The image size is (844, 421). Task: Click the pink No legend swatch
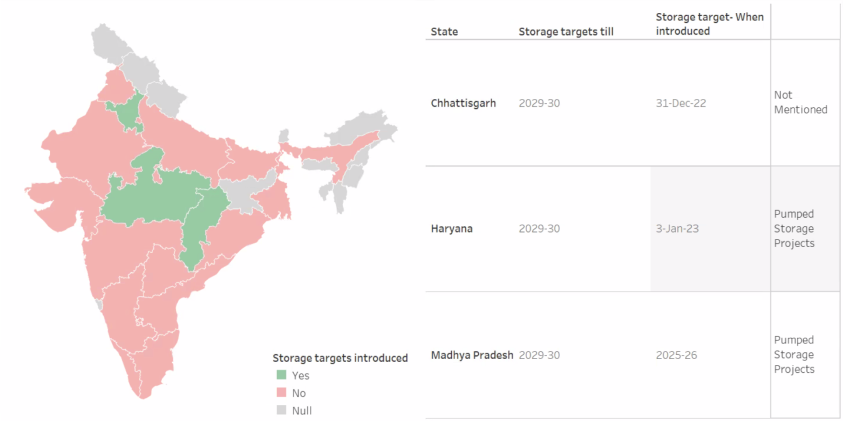281,392
